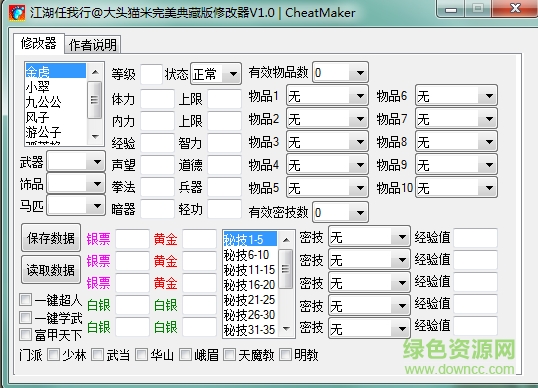Image resolution: width=538 pixels, height=388 pixels.
Task: Open the 有效密技数 dropdown
Action: [340, 213]
